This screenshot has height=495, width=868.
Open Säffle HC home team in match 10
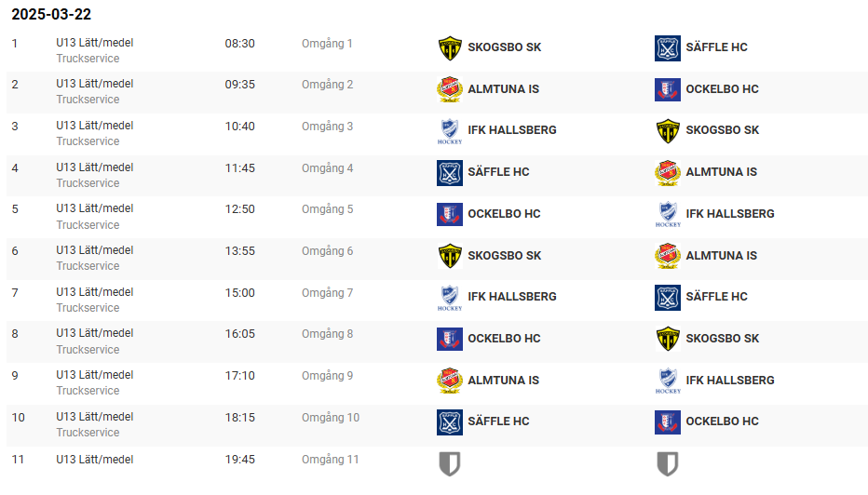(x=498, y=421)
